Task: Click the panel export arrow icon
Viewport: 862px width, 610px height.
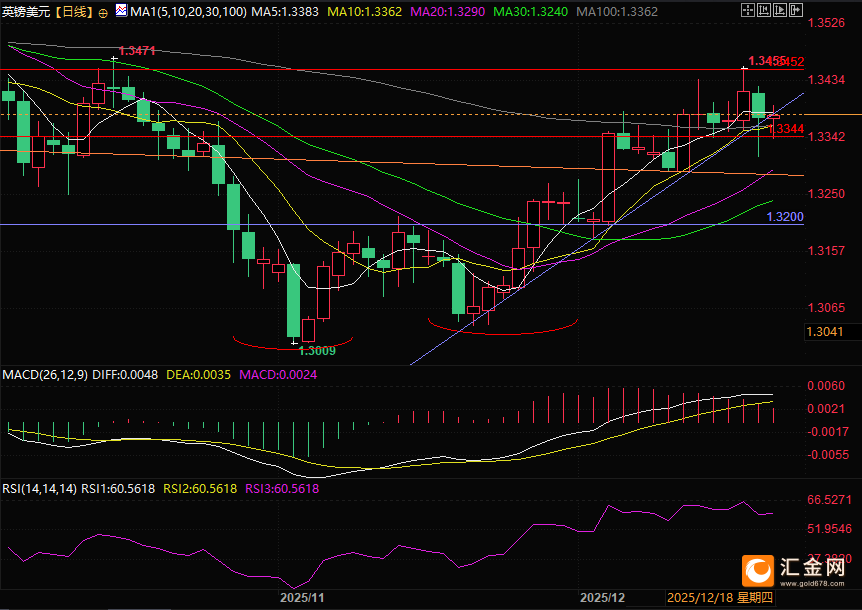Action: click(795, 10)
